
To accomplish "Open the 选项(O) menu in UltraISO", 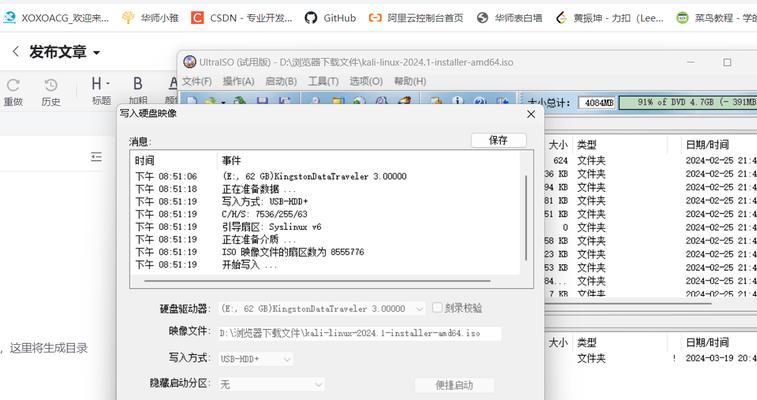I will pos(366,81).
